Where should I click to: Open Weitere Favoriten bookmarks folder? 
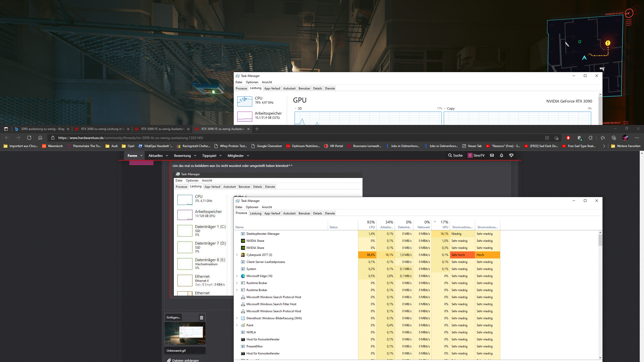click(x=626, y=146)
